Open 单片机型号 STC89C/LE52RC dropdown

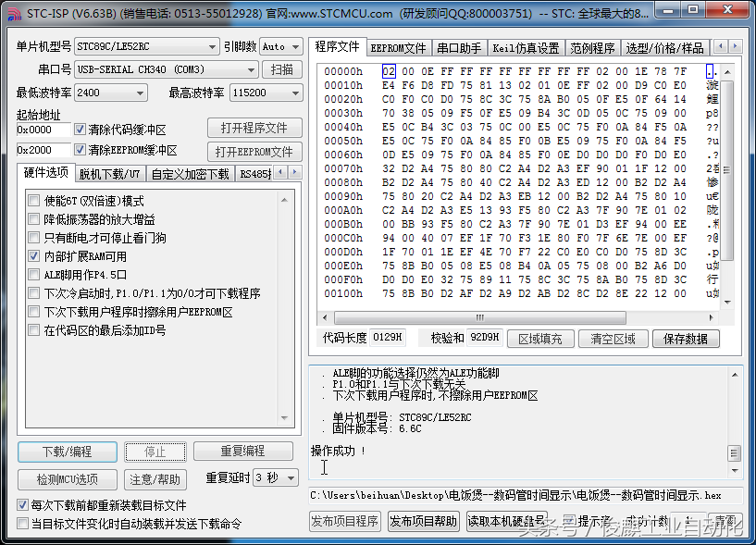coord(146,47)
